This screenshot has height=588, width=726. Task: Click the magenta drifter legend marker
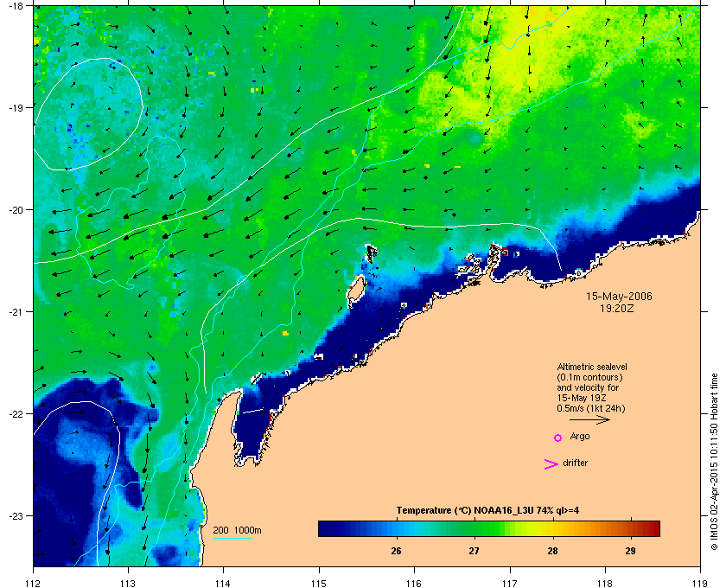[x=551, y=464]
